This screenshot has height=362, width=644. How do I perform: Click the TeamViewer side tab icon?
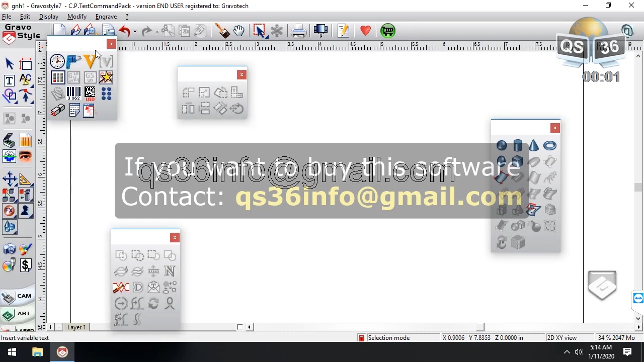(x=638, y=298)
